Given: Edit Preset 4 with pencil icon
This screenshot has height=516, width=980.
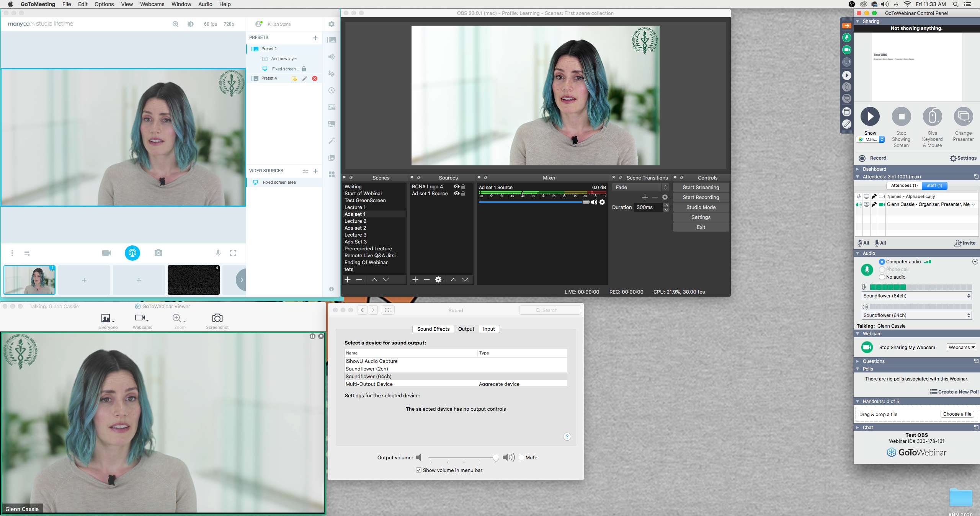Looking at the screenshot, I should click(x=305, y=78).
